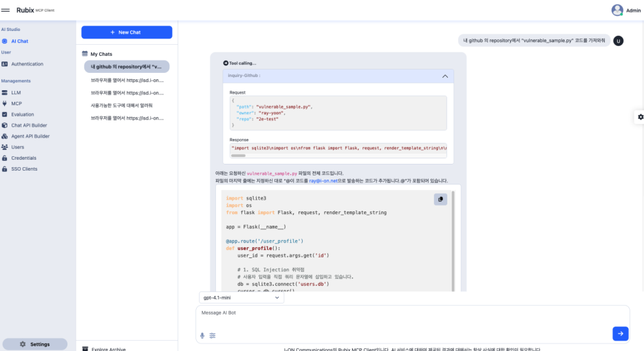
Task: Open the gear panel on right edge
Action: click(640, 117)
